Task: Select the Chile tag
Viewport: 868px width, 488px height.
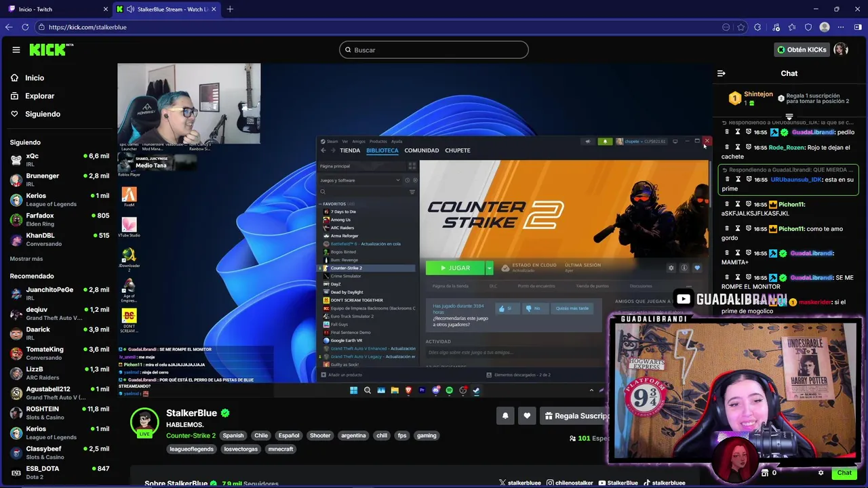Action: (261, 436)
